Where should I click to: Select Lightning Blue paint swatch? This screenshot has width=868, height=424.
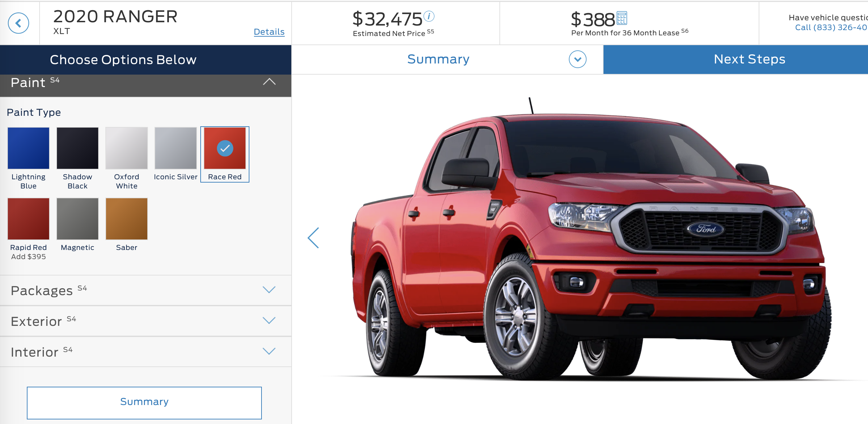[x=28, y=148]
